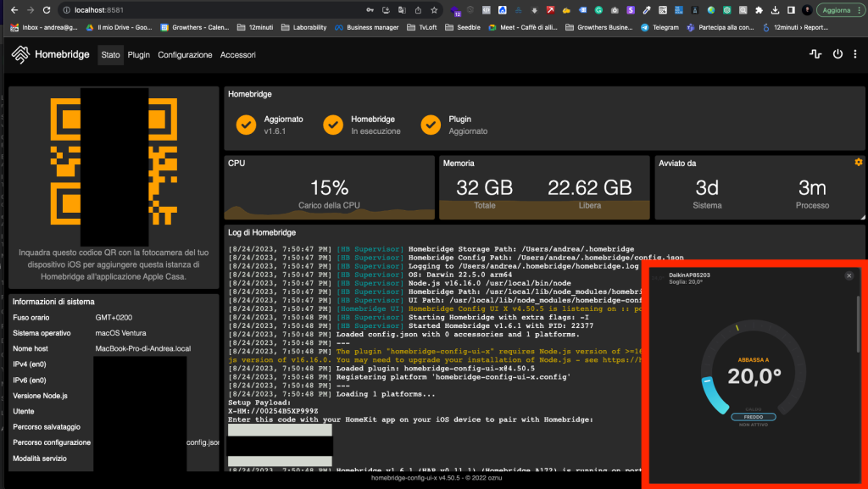Open Homebridge three-dot options menu

coord(855,53)
